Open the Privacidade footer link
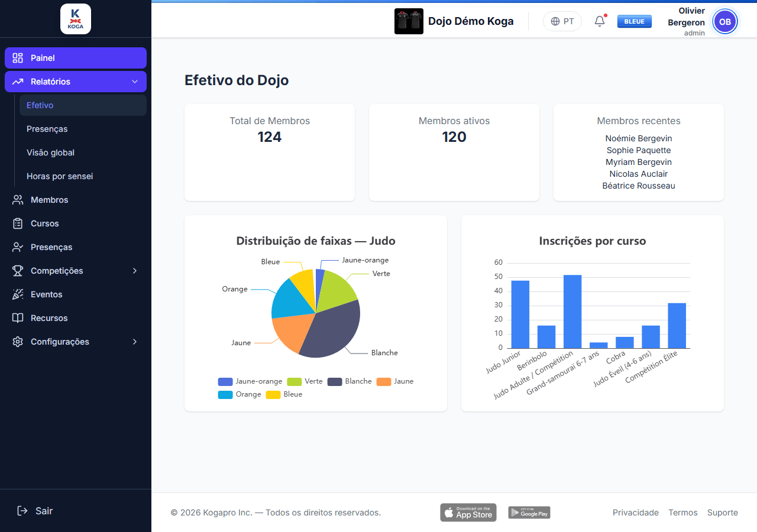 tap(636, 512)
